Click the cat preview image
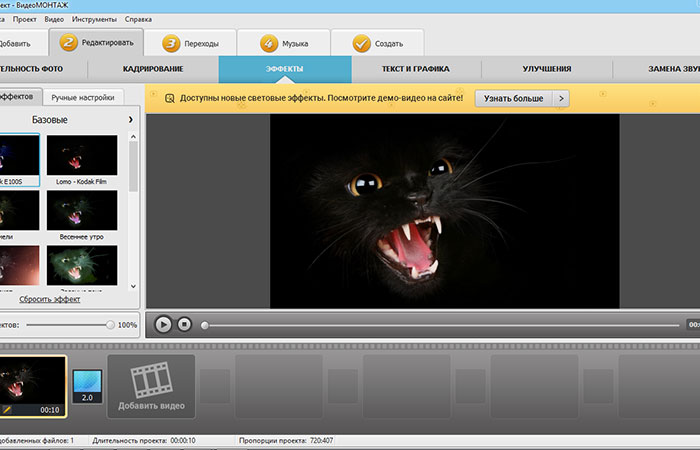700x450 pixels. [x=445, y=211]
